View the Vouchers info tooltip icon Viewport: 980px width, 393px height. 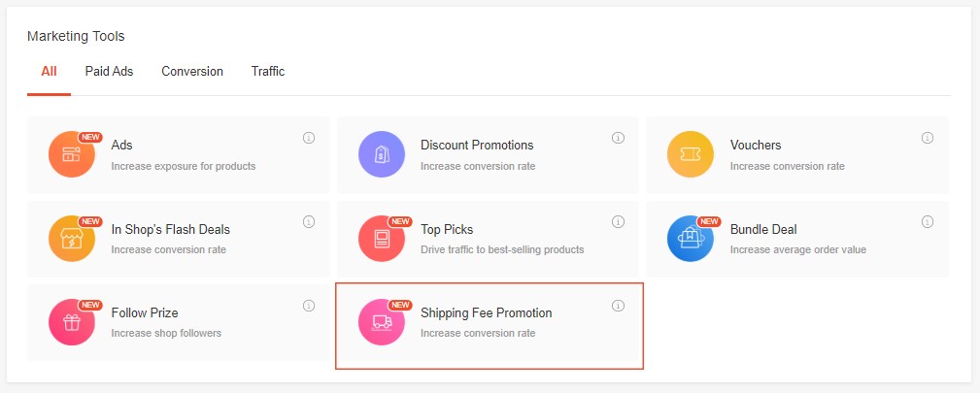click(928, 138)
